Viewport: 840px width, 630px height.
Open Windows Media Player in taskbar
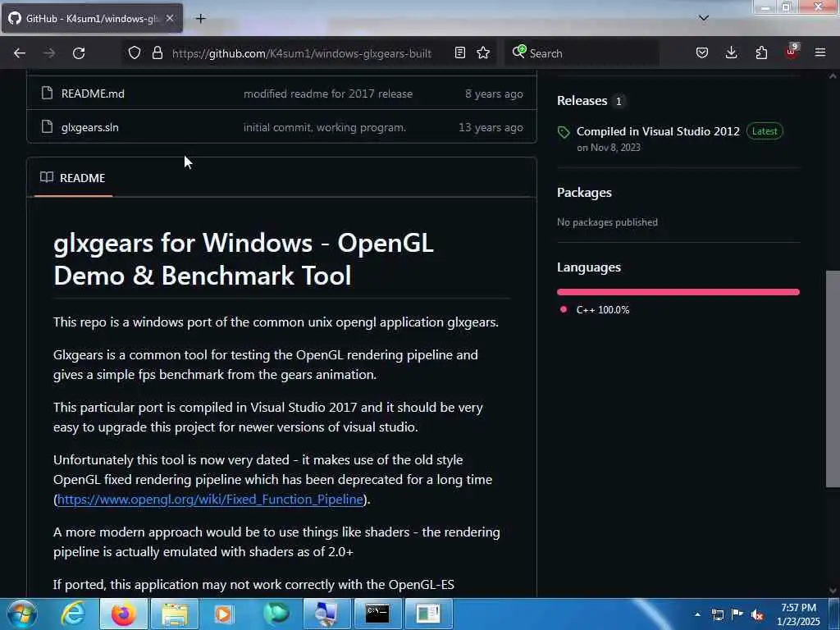point(224,614)
